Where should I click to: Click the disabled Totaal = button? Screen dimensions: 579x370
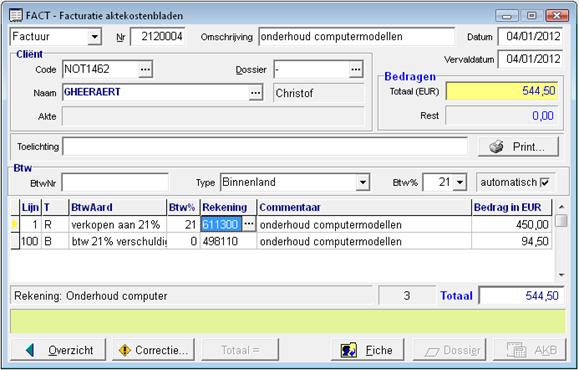[x=240, y=350]
